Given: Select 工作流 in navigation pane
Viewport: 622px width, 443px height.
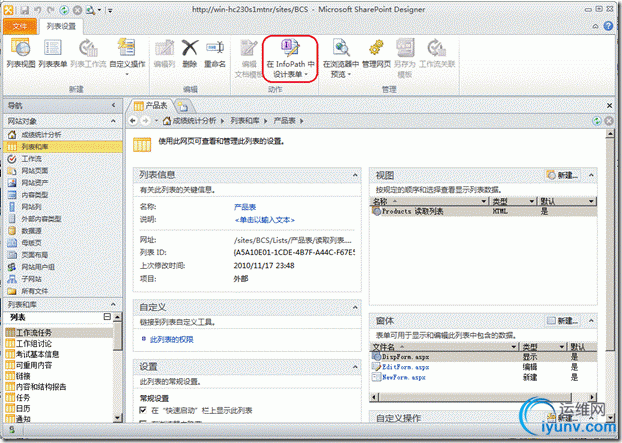Looking at the screenshot, I should [x=31, y=159].
